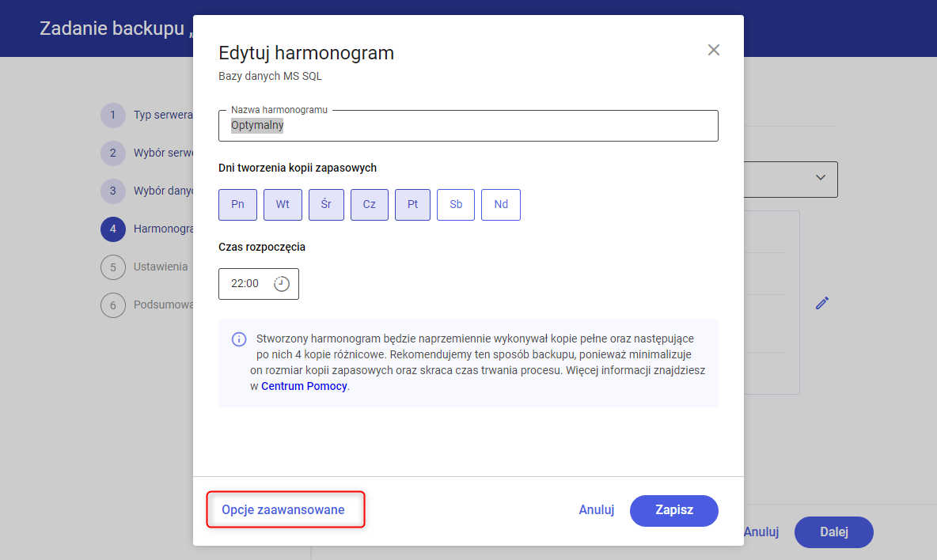
Task: Open the 22:00 start time field
Action: 259,284
